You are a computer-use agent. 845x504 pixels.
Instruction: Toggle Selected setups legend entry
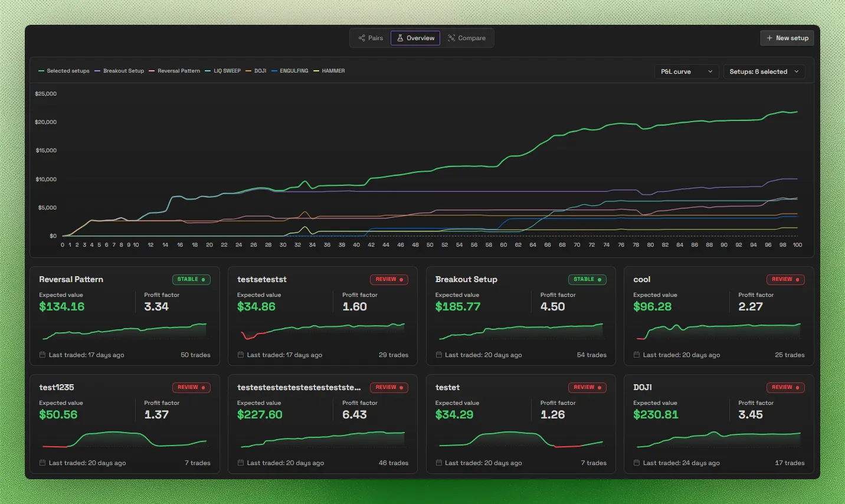click(x=64, y=71)
